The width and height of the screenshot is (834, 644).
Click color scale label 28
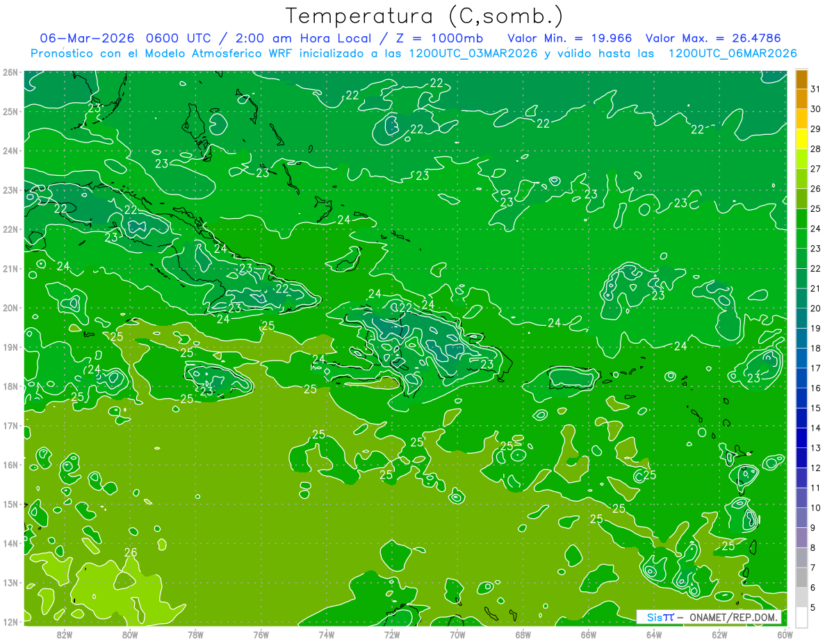815,149
